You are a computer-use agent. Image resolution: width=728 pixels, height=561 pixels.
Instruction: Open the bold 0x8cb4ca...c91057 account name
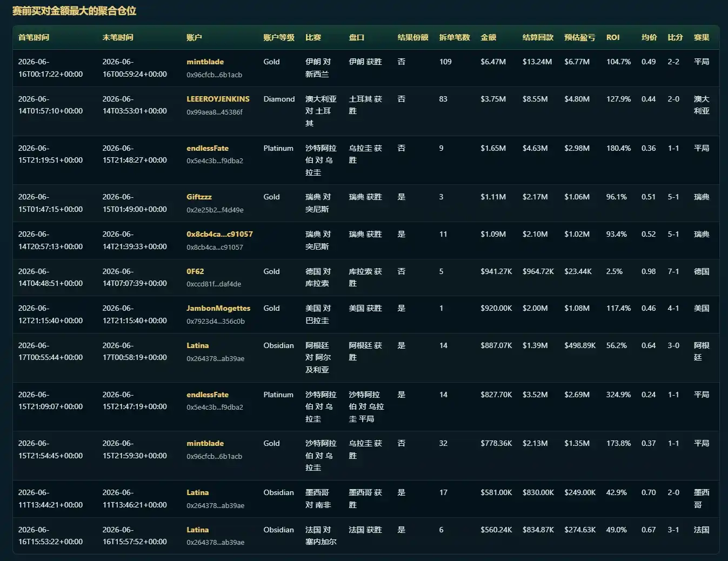point(219,234)
